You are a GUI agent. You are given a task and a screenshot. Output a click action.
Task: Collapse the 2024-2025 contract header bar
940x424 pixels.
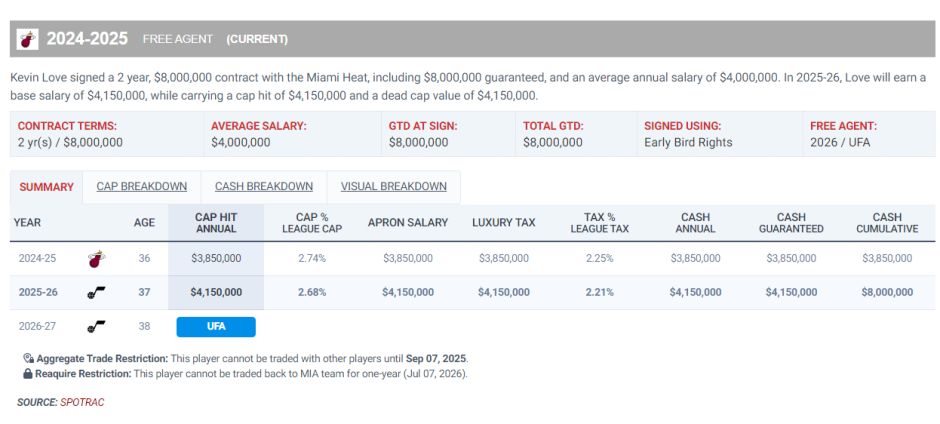click(475, 39)
